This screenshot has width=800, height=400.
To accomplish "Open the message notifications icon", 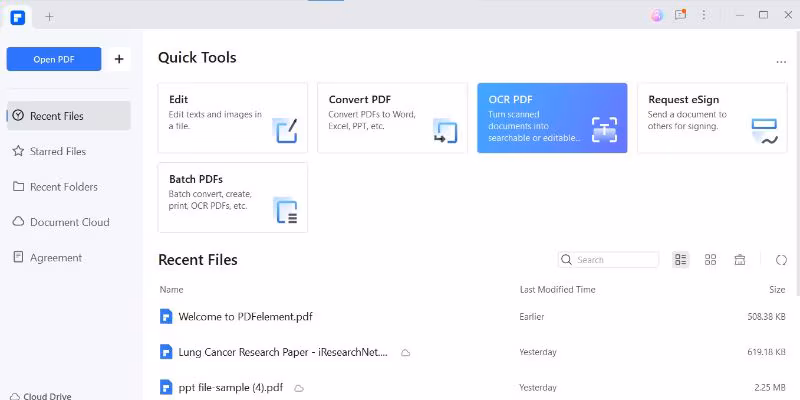I will pos(680,15).
